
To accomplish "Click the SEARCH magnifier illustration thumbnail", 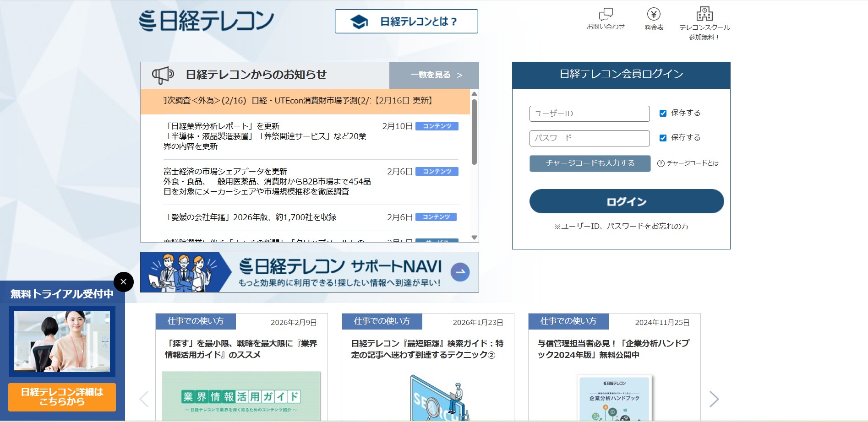I will point(439,397).
